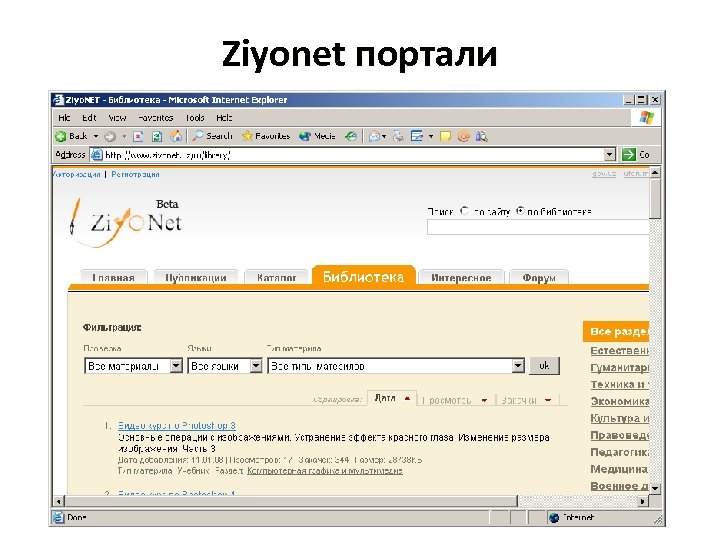Image resolution: width=720 pixels, height=540 pixels.
Task: Click the Internet zone globe in status bar
Action: [x=554, y=518]
